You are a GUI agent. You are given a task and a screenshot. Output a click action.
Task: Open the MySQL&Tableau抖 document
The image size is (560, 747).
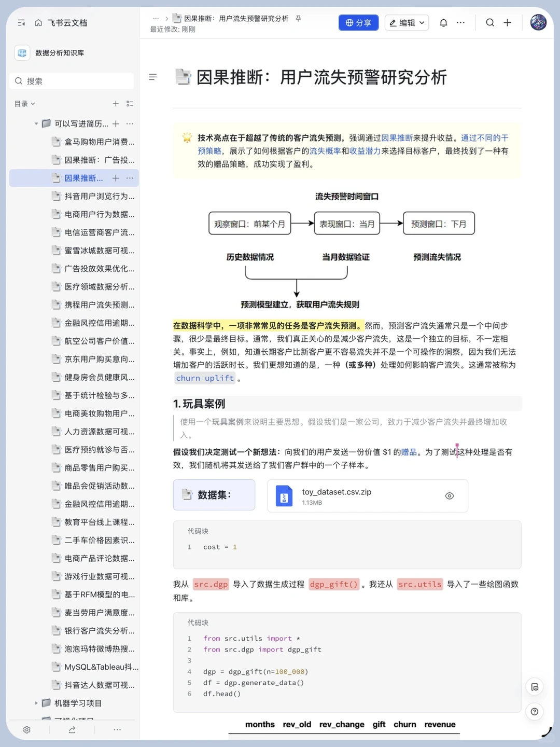point(95,667)
